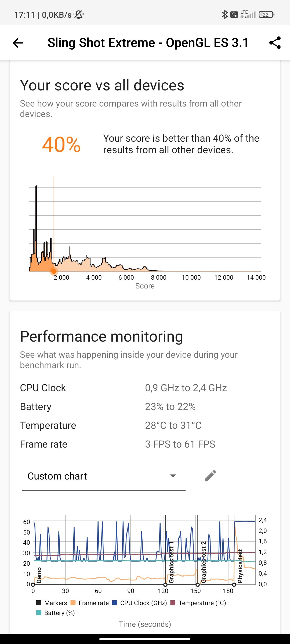
Task: Tap the Bluetooth status icon
Action: coord(225,14)
